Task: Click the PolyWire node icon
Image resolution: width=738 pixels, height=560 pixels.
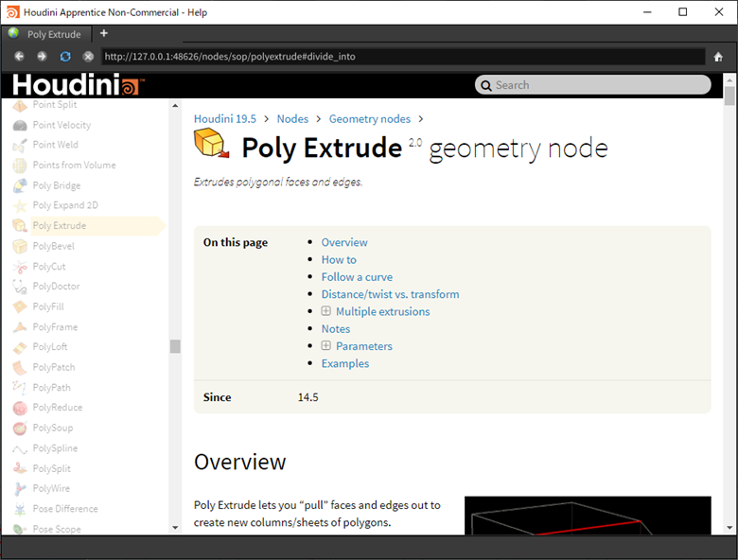Action: tap(20, 489)
